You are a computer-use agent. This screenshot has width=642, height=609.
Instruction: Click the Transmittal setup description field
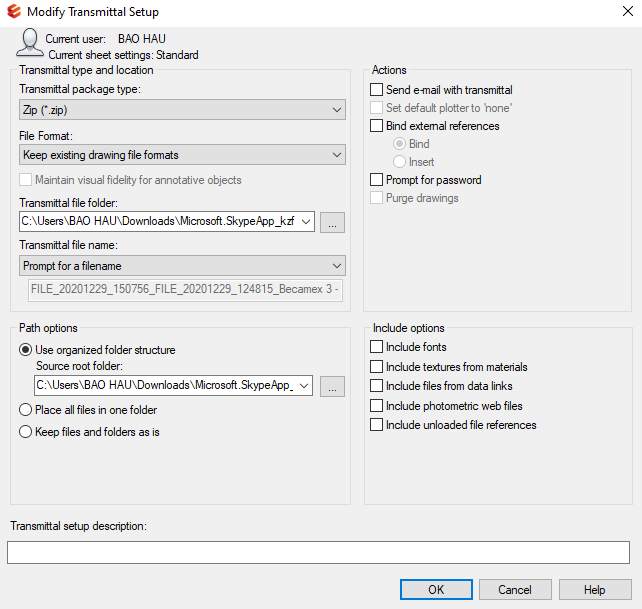pos(318,553)
